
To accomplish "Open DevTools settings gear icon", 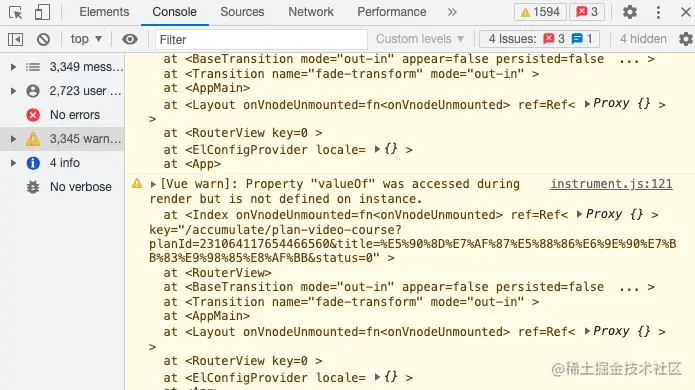I will (629, 12).
